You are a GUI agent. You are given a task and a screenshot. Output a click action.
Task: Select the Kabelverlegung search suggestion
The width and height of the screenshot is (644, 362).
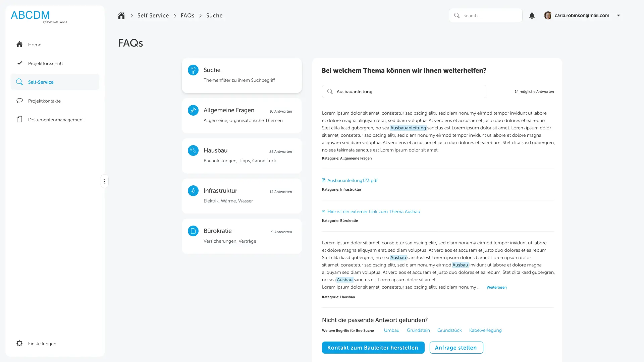point(485,330)
